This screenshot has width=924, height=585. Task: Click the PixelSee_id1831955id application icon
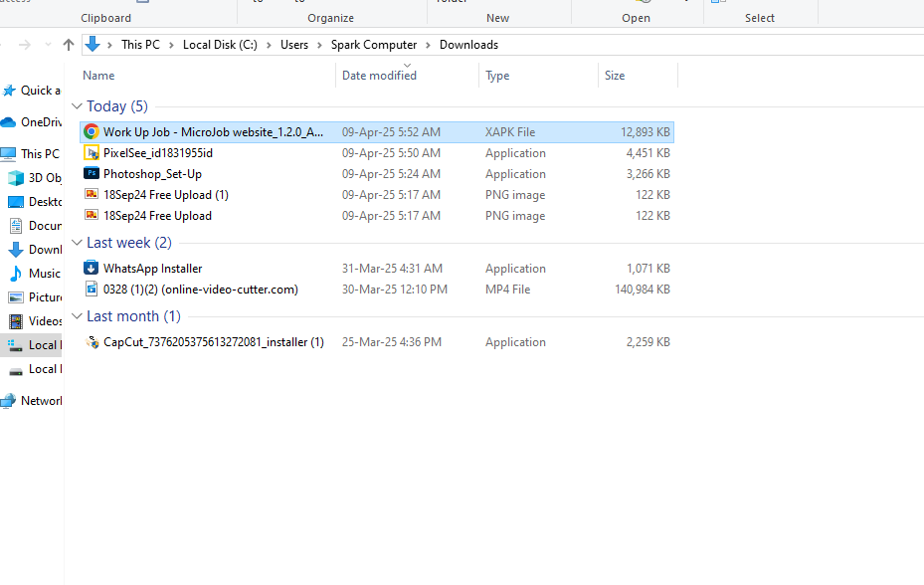click(x=92, y=153)
